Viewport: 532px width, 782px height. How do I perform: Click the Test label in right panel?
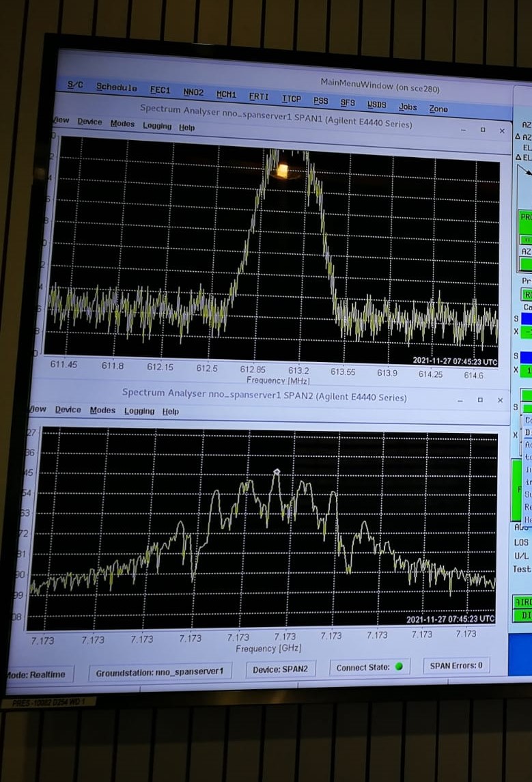(522, 569)
